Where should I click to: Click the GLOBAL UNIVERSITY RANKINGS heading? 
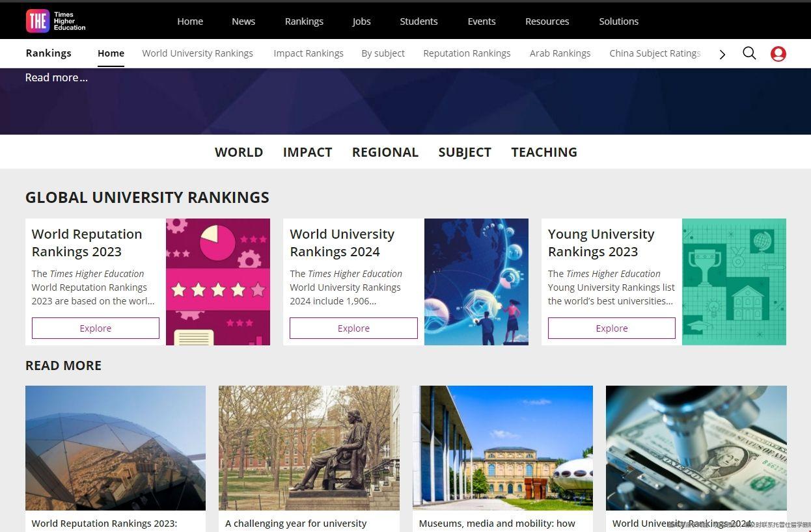point(147,198)
